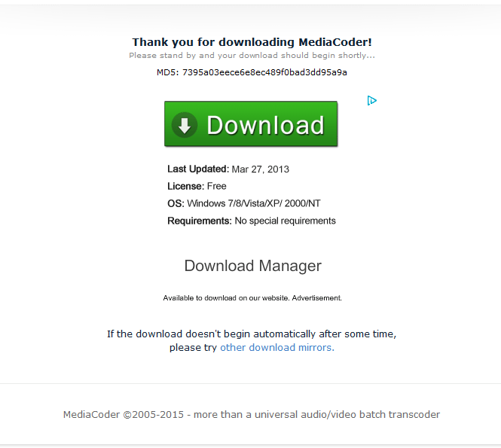This screenshot has height=448, width=501.
Task: Click the down-arrow circle icon on Download
Action: [x=185, y=125]
